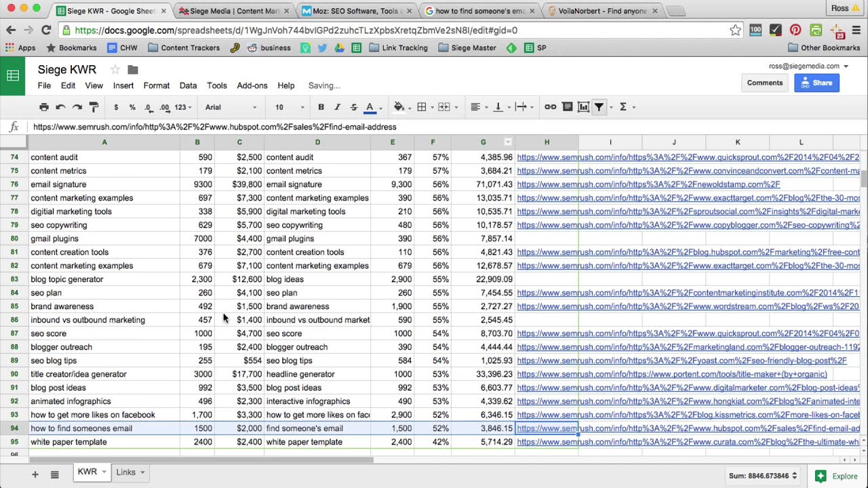Open ross@siegemedia.com account menu
The height and width of the screenshot is (488, 868).
pos(808,66)
